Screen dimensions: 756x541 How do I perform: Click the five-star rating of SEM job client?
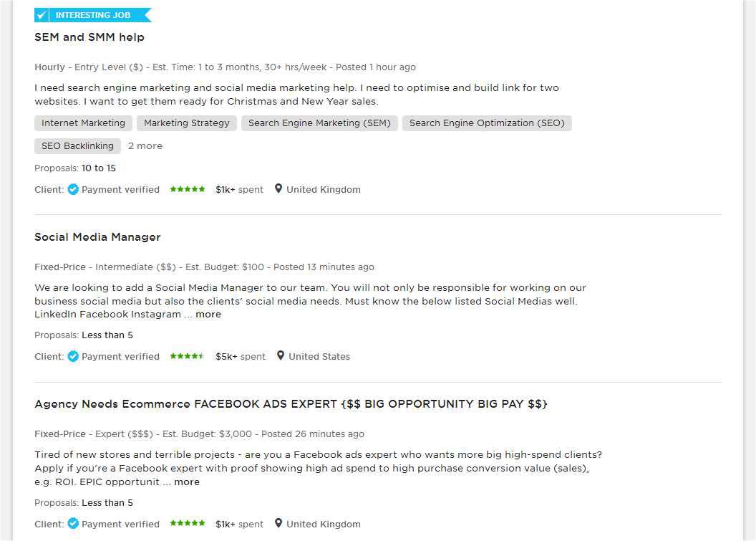click(x=188, y=189)
